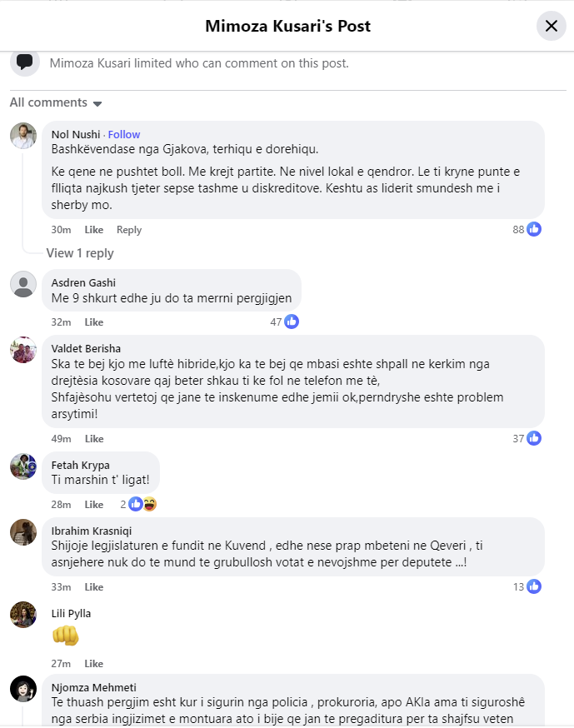The height and width of the screenshot is (728, 574).
Task: Click the speech bubble comment-limit icon
Action: (x=25, y=62)
